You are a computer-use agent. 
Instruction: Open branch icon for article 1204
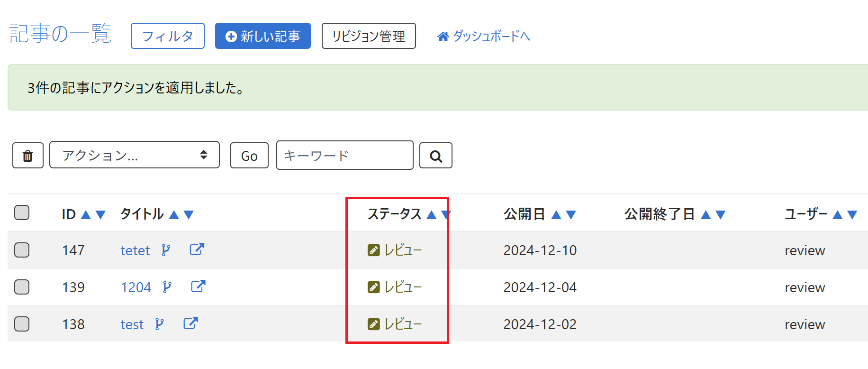pyautogui.click(x=167, y=287)
